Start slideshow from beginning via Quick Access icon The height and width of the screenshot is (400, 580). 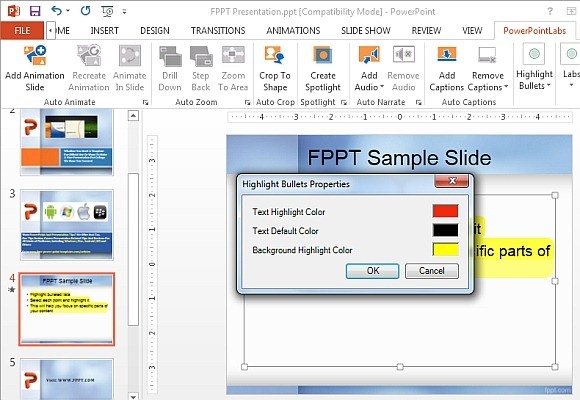107,11
